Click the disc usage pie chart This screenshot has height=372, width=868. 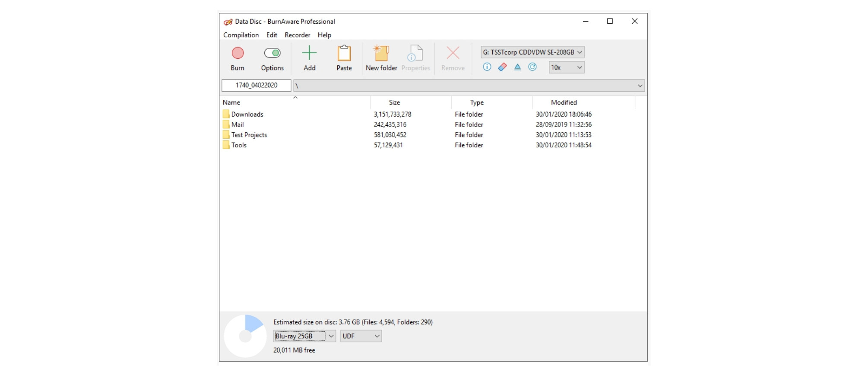(245, 336)
